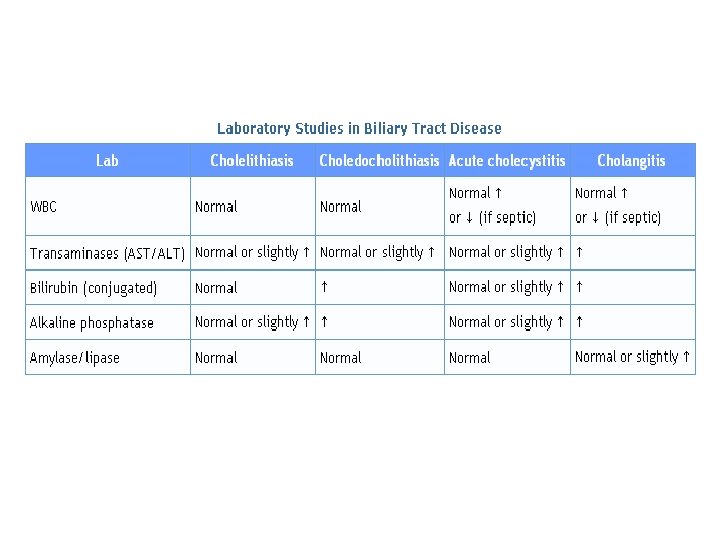
Task: Click Alkaline phosphatase value under Cholelithiasis
Action: coord(252,322)
